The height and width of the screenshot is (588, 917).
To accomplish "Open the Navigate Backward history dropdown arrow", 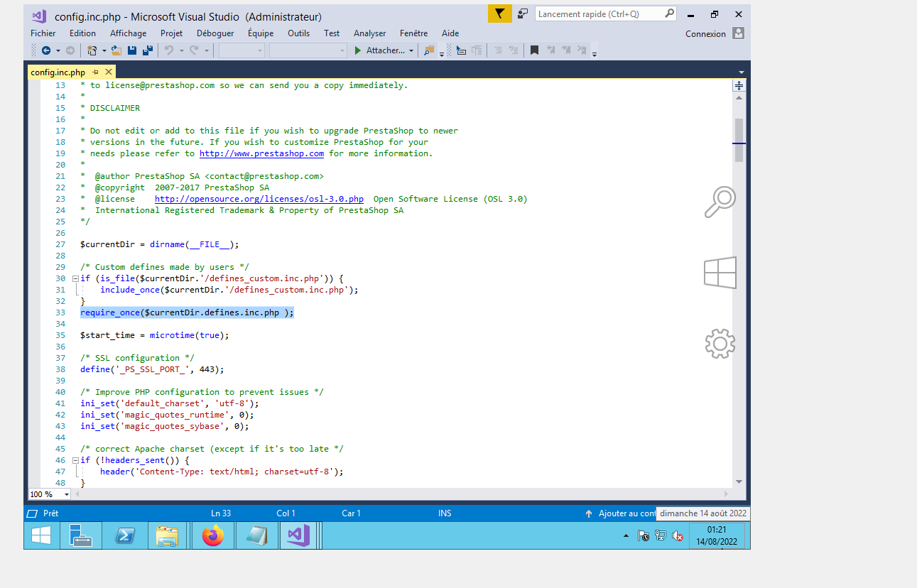I will [58, 50].
